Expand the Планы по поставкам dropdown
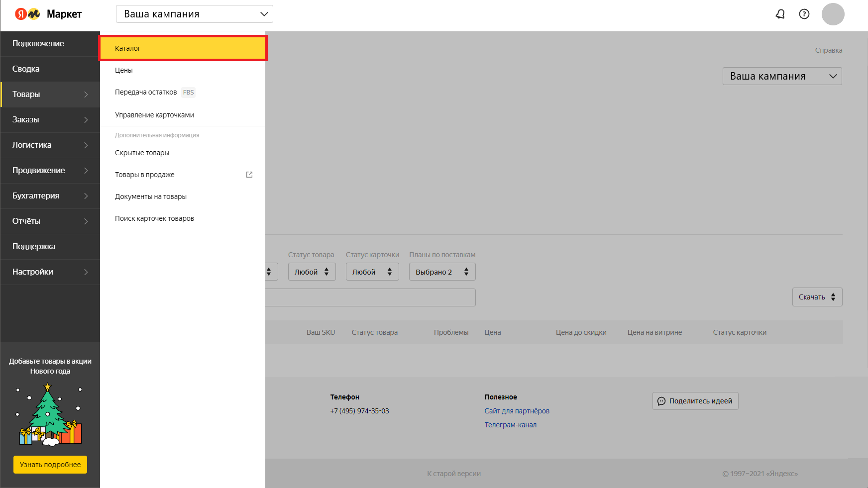Viewport: 868px width, 488px height. point(442,272)
